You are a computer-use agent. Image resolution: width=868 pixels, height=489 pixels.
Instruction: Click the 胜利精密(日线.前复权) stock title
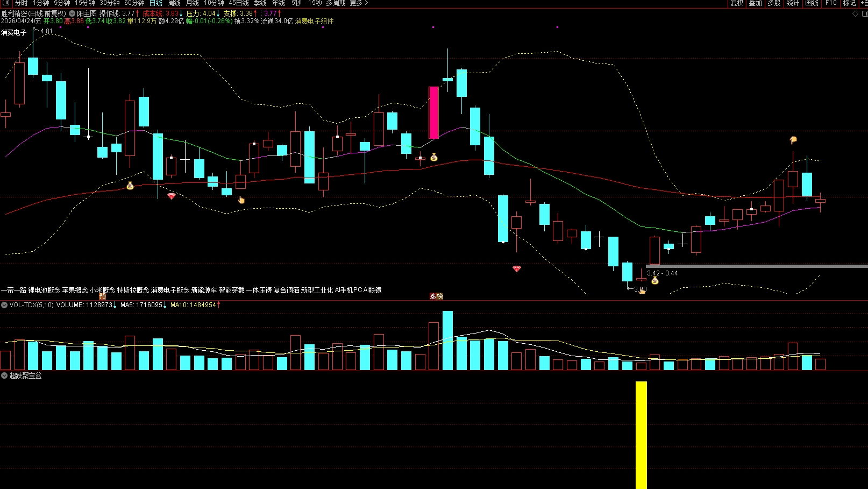[x=33, y=13]
